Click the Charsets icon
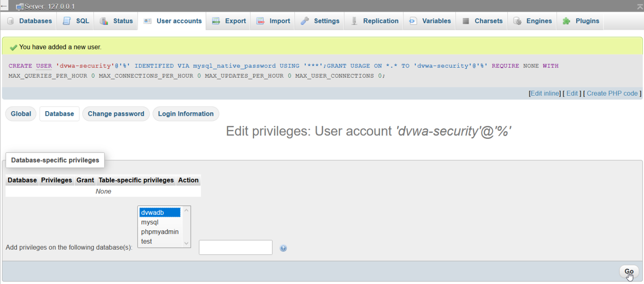This screenshot has width=644, height=284. (x=466, y=21)
